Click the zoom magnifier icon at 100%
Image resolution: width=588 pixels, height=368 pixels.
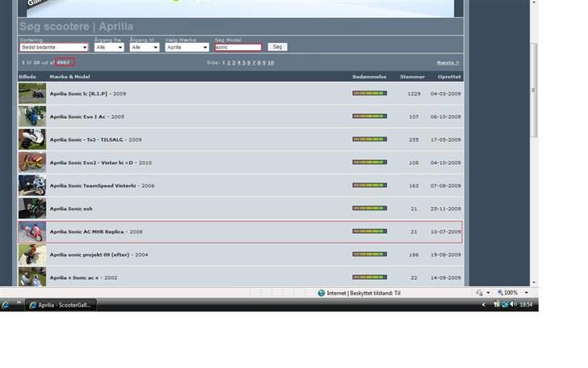point(500,293)
